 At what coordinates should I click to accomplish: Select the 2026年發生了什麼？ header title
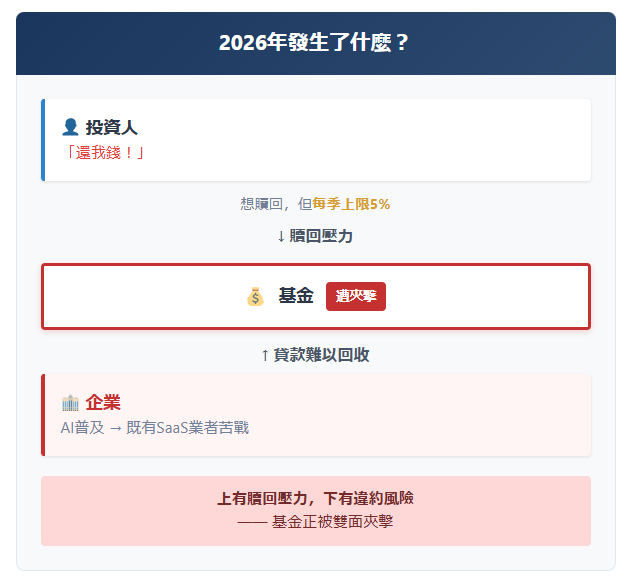[x=315, y=43]
